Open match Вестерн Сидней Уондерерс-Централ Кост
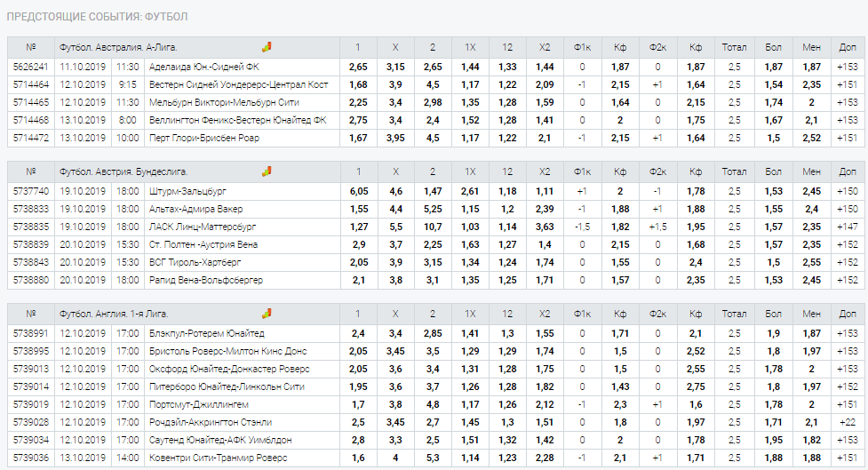The height and width of the screenshot is (470, 868). [239, 84]
